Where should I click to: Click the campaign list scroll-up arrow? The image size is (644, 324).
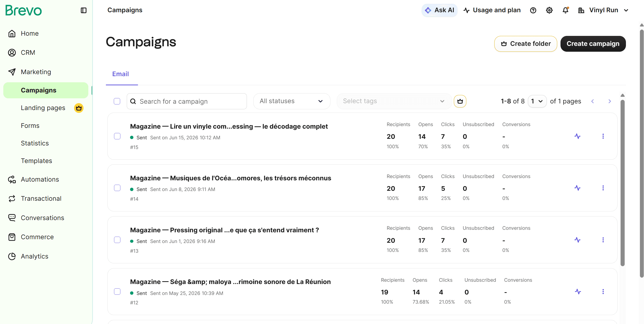623,95
